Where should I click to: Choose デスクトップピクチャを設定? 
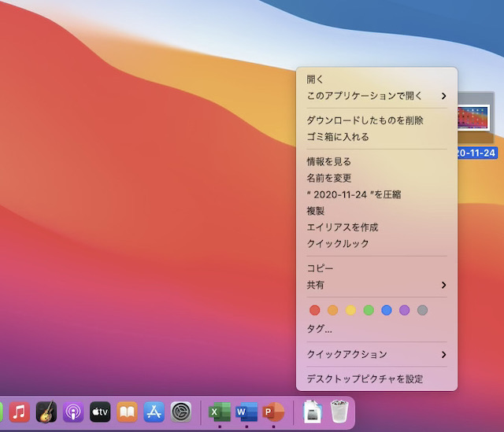tap(376, 379)
